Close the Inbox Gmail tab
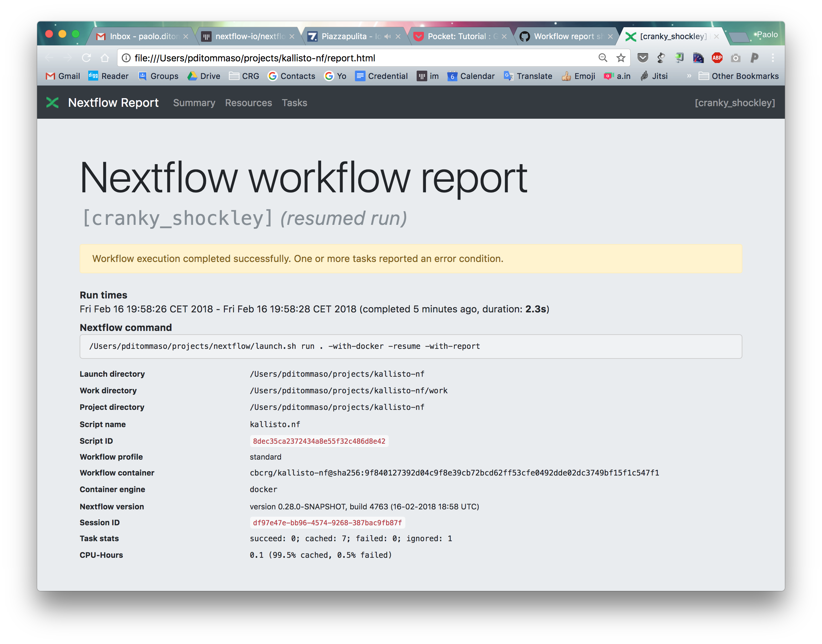 [185, 36]
